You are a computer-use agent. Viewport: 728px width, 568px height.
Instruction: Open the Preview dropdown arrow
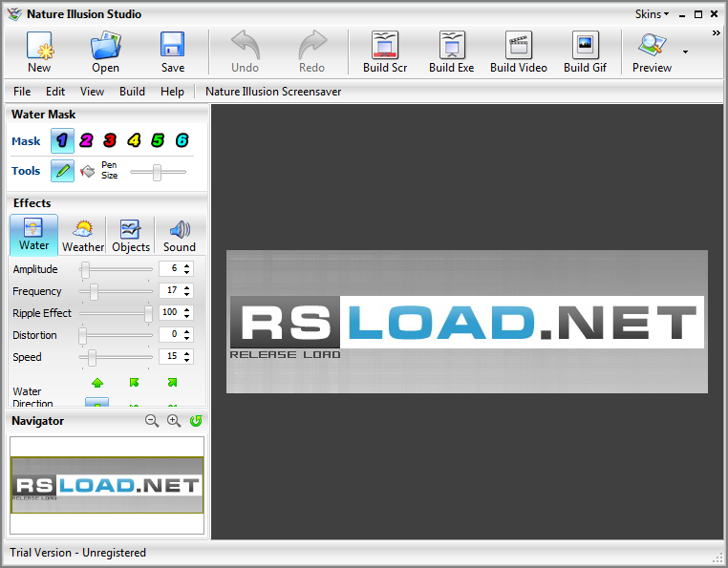685,52
